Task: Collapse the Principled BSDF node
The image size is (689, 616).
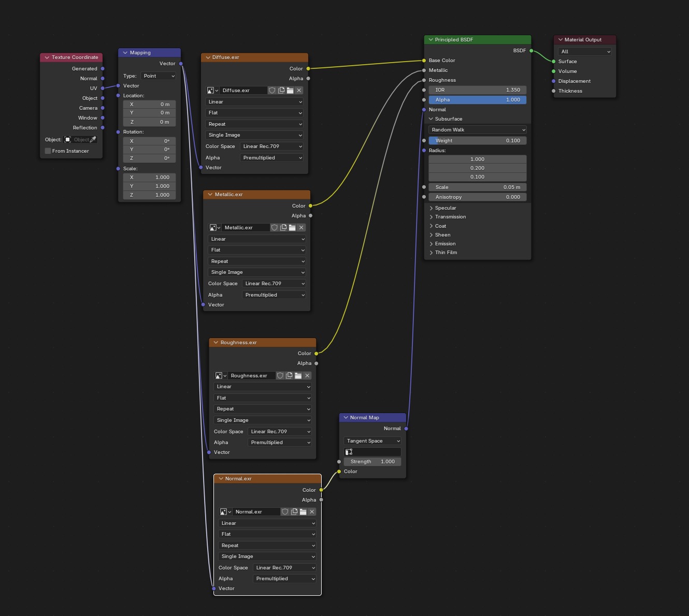Action: coord(430,40)
